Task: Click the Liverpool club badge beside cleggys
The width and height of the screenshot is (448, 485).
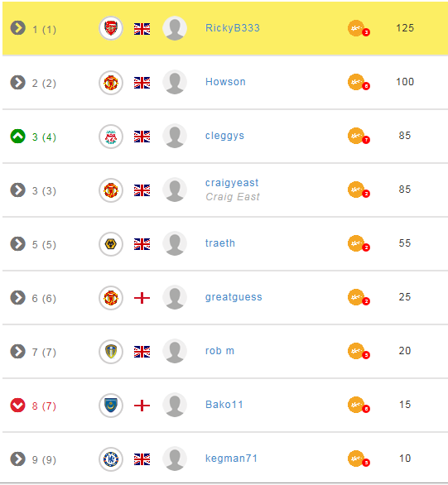Action: [111, 136]
